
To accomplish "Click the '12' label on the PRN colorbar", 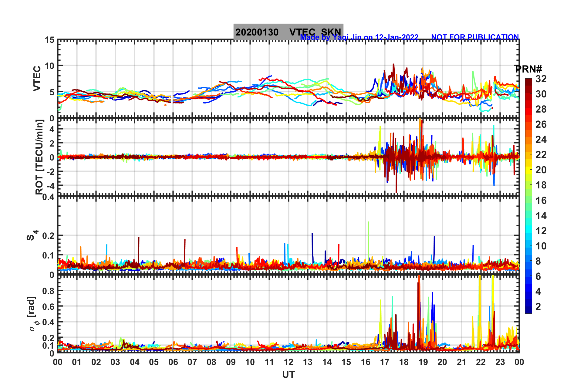I will click(x=541, y=231).
